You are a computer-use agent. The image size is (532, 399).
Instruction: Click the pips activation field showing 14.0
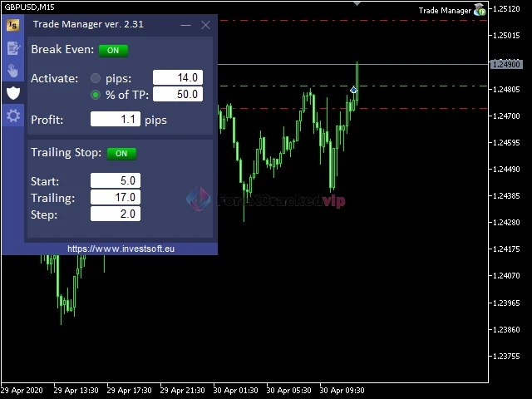[177, 78]
